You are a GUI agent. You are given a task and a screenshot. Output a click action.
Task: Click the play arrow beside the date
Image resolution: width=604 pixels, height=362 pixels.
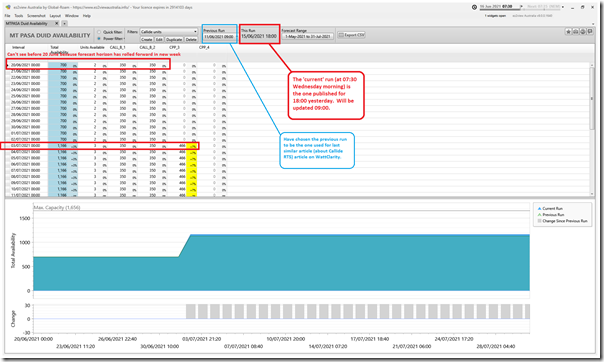(x=522, y=7)
